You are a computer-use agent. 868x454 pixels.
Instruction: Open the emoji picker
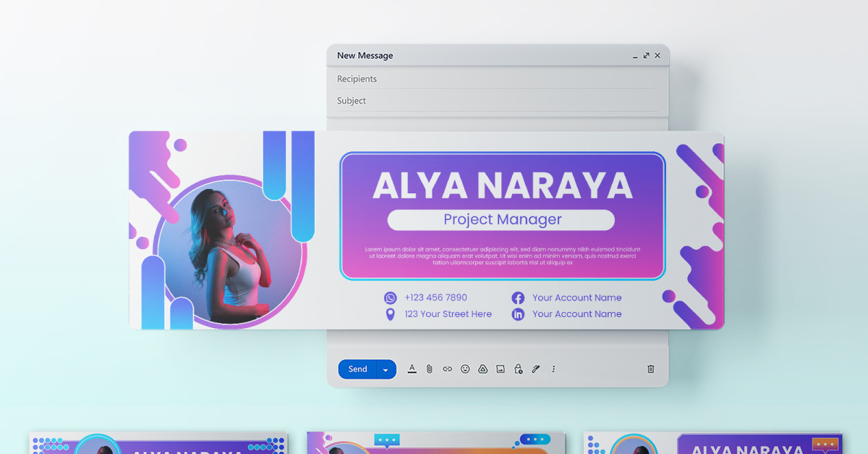coord(466,369)
